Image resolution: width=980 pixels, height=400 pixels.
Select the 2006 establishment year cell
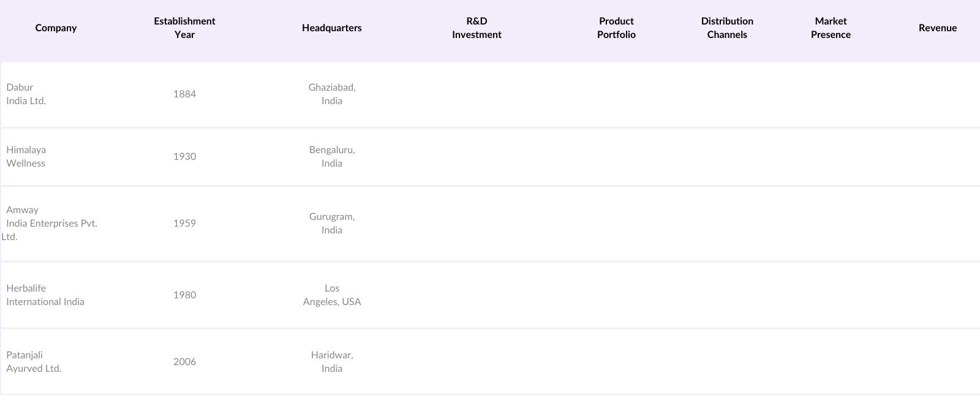pos(184,362)
